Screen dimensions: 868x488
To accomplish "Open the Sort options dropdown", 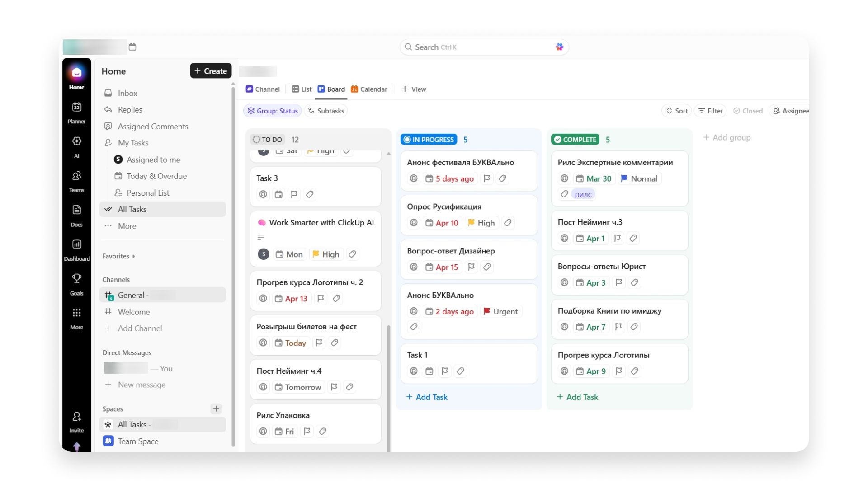I will click(x=677, y=111).
